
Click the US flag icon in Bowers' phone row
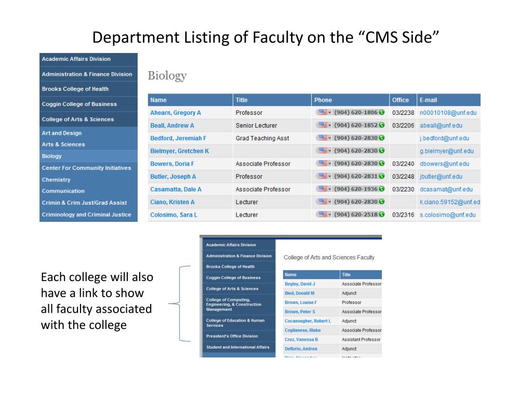pos(323,163)
